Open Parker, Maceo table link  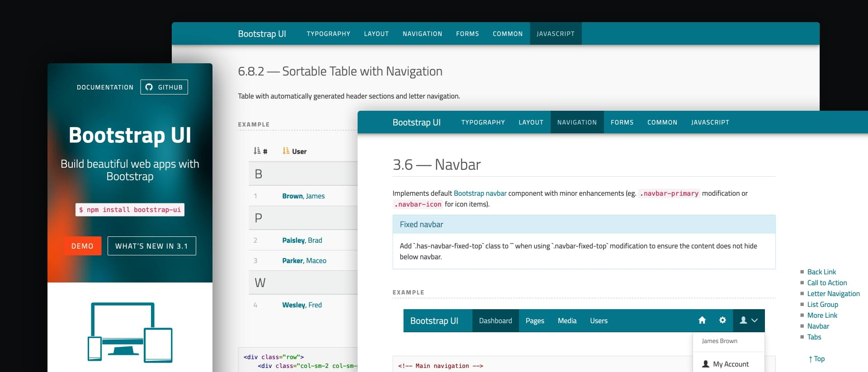pos(304,261)
